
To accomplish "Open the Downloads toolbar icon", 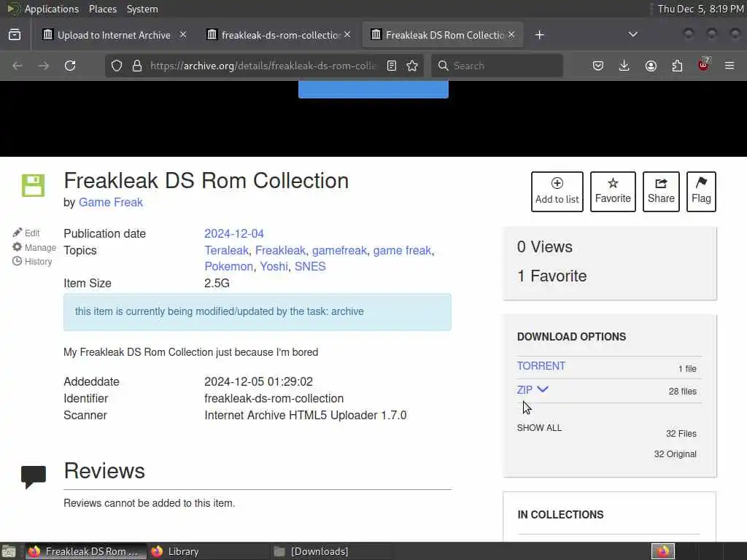I will pyautogui.click(x=624, y=66).
